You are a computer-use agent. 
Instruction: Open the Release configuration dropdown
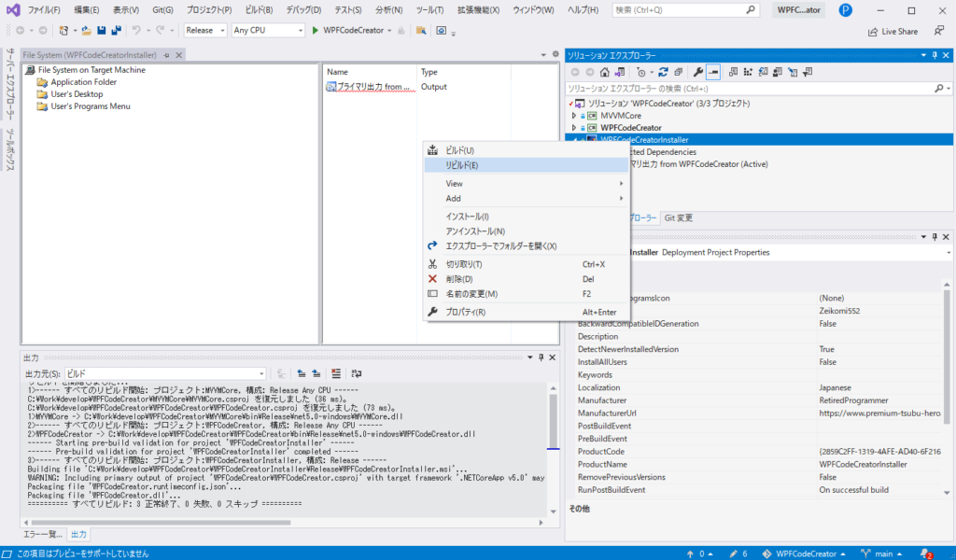click(x=205, y=31)
